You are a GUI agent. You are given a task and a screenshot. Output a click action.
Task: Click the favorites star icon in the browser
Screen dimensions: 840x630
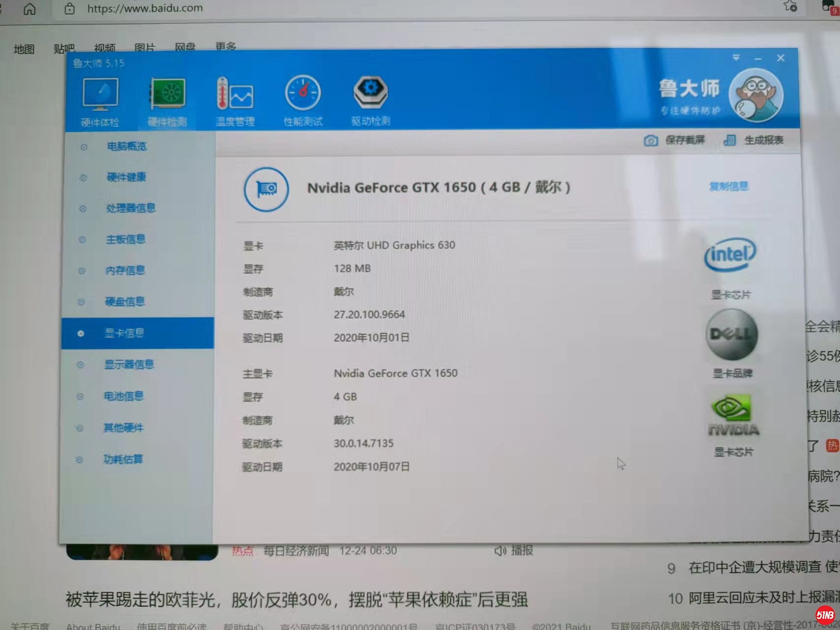click(790, 6)
